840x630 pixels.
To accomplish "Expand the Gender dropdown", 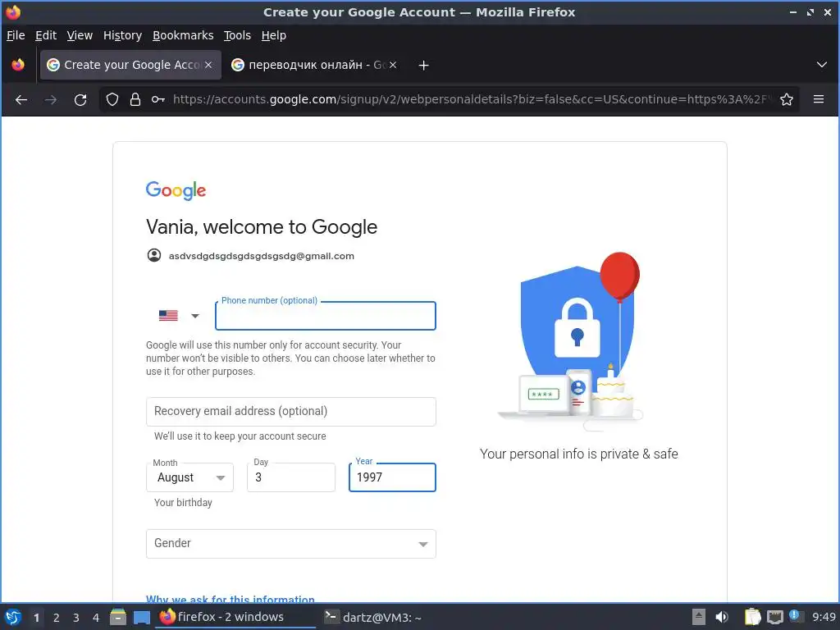I will click(291, 544).
